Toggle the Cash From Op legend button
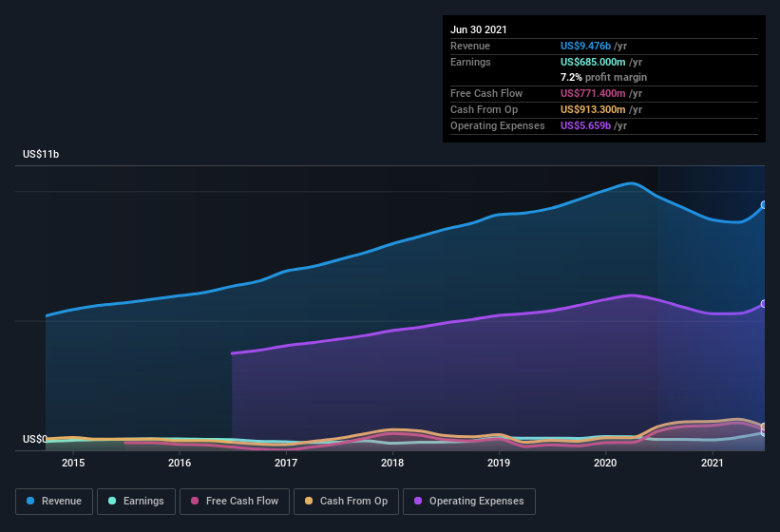Screen dimensions: 780x532 click(x=346, y=502)
